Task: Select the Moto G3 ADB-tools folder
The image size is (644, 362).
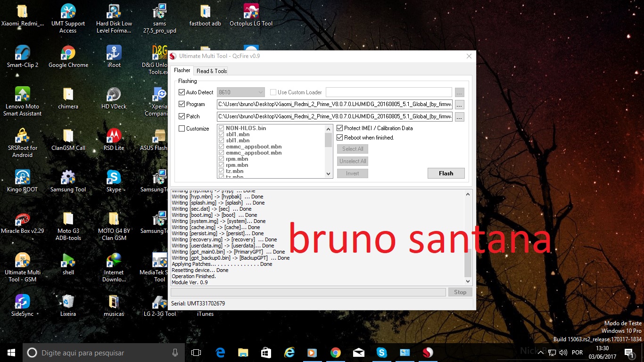Action: click(x=68, y=225)
